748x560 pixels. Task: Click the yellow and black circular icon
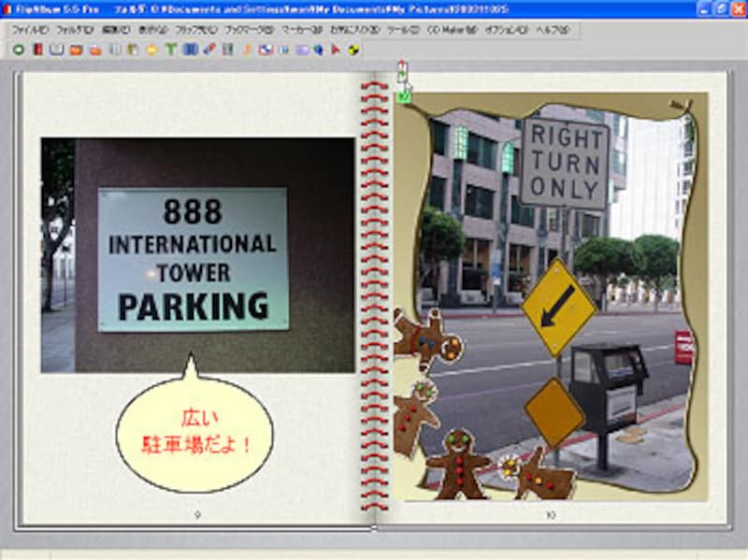point(352,50)
